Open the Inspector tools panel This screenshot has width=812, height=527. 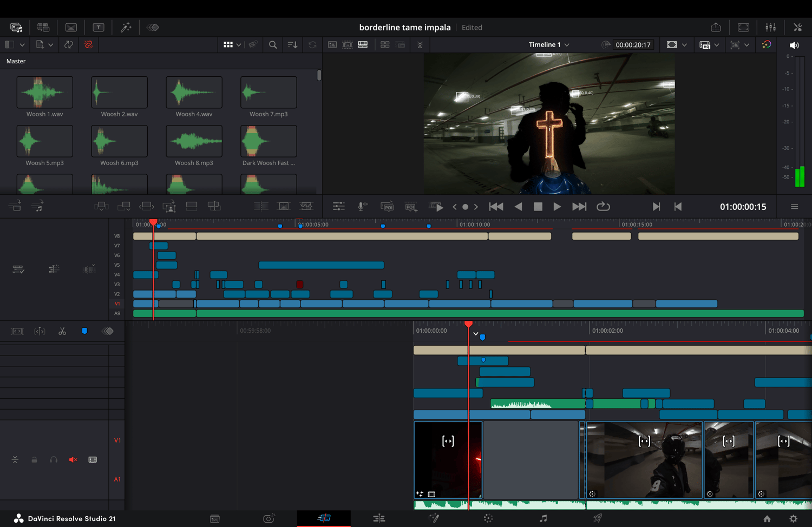point(798,27)
